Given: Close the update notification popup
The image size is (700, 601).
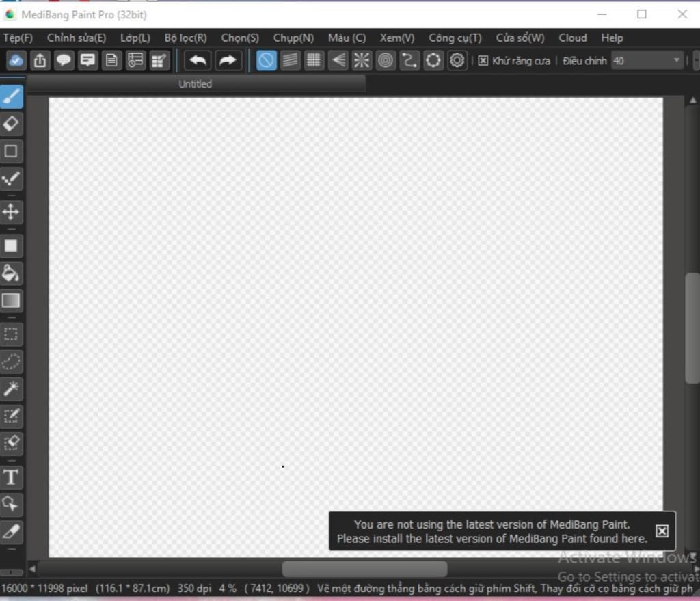Looking at the screenshot, I should 662,531.
